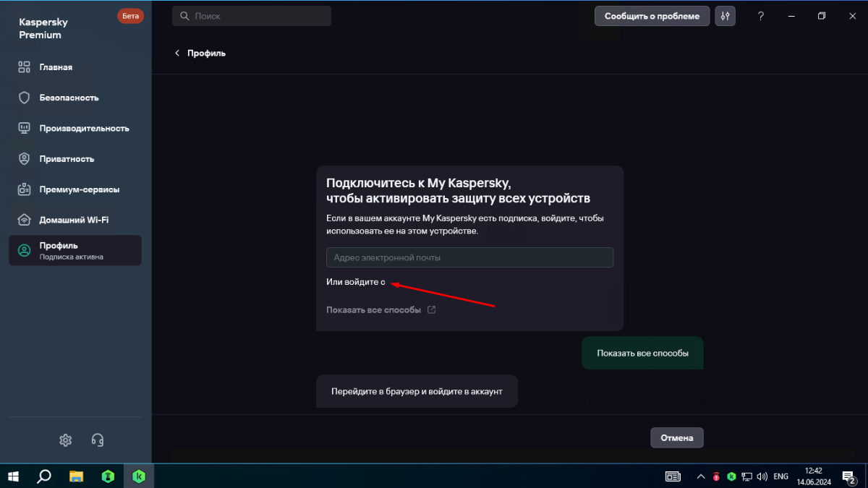The image size is (868, 488).
Task: Click the Профиль user avatar icon
Action: (24, 251)
